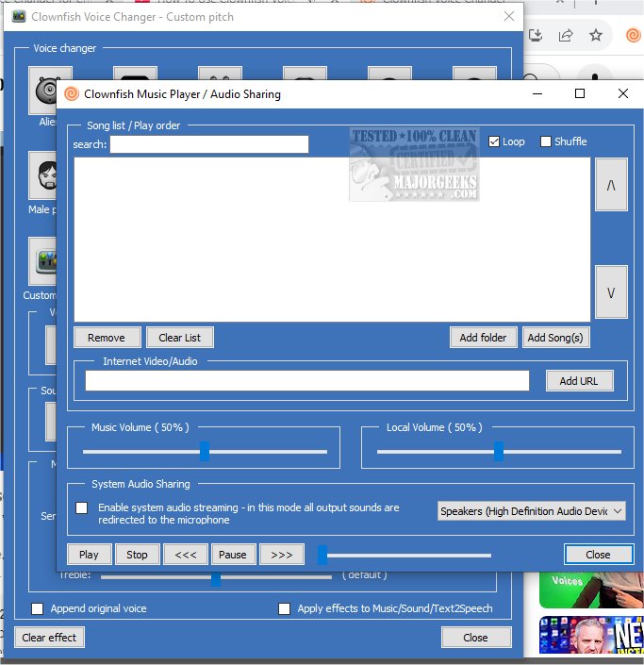
Task: Click inside the empty song list box
Action: click(332, 240)
